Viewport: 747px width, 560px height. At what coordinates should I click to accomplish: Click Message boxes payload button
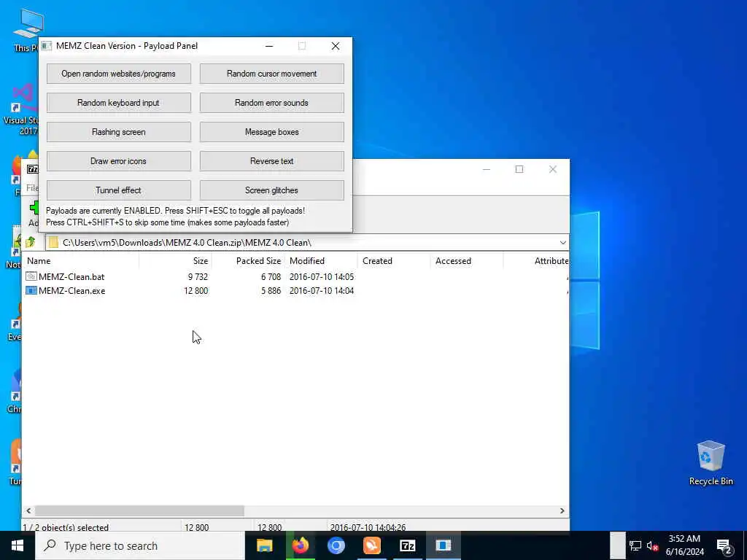pos(271,132)
